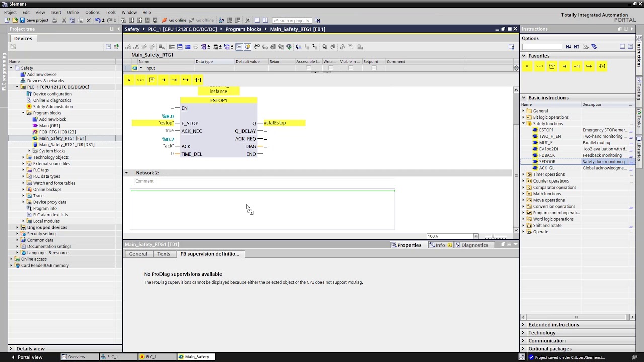Click the insert network icon in editor toolbar

coord(128,47)
